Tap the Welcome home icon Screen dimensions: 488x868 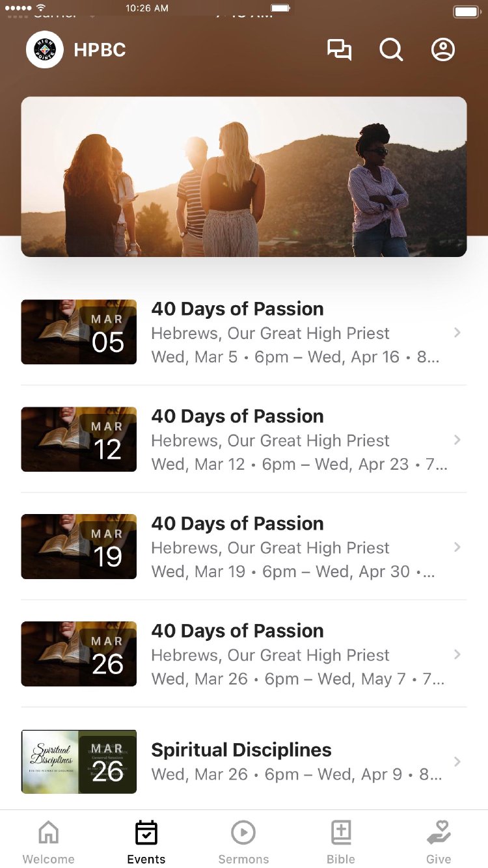49,833
